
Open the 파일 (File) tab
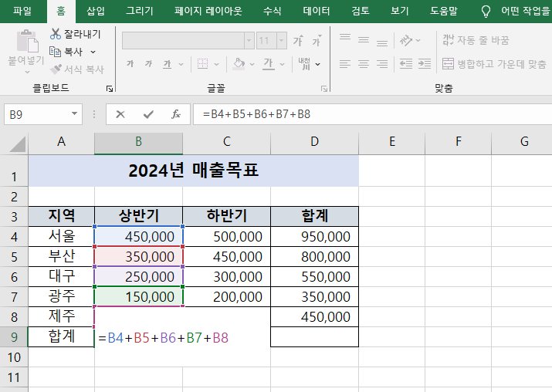(22, 11)
